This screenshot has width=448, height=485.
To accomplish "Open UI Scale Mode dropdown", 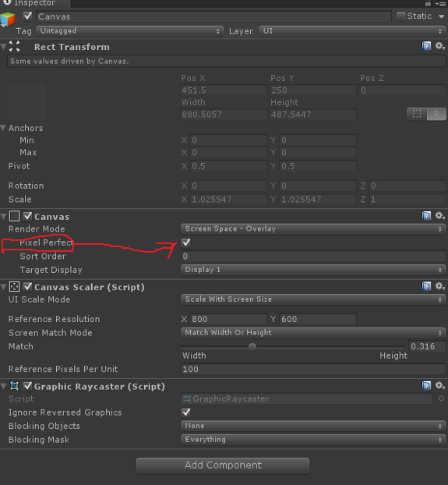I will tap(313, 299).
